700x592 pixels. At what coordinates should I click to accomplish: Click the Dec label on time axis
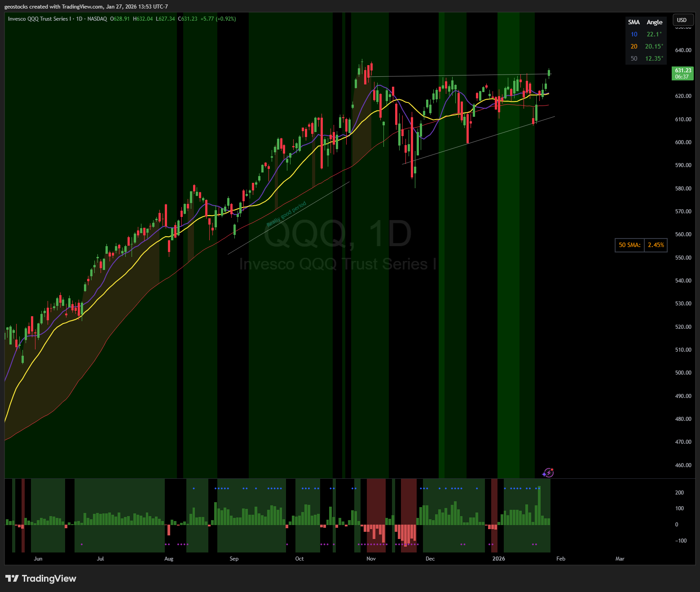(x=430, y=559)
